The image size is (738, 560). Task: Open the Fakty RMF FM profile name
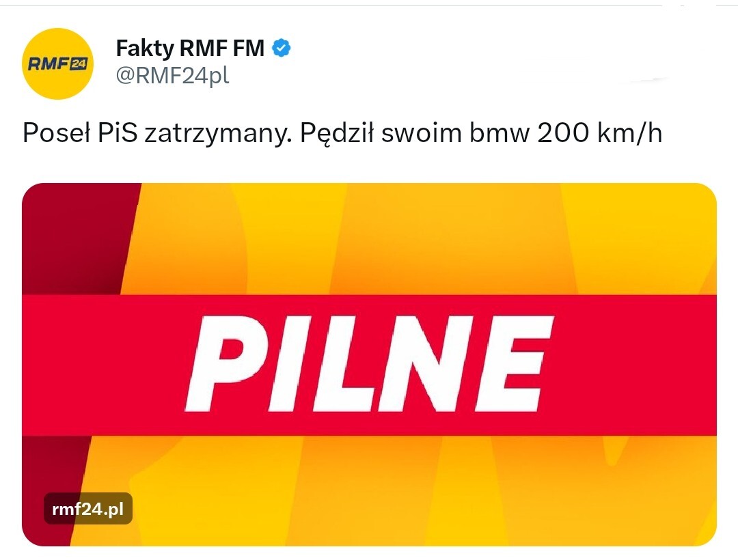pos(190,48)
